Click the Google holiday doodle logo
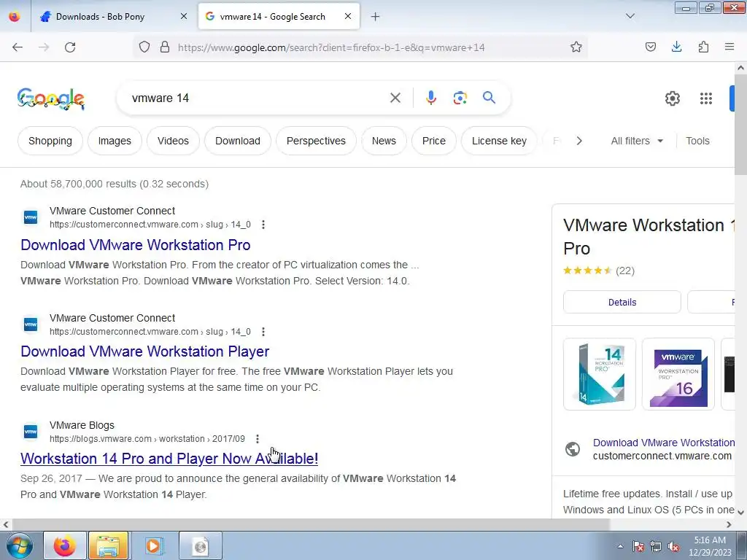The height and width of the screenshot is (560, 747). click(x=51, y=99)
